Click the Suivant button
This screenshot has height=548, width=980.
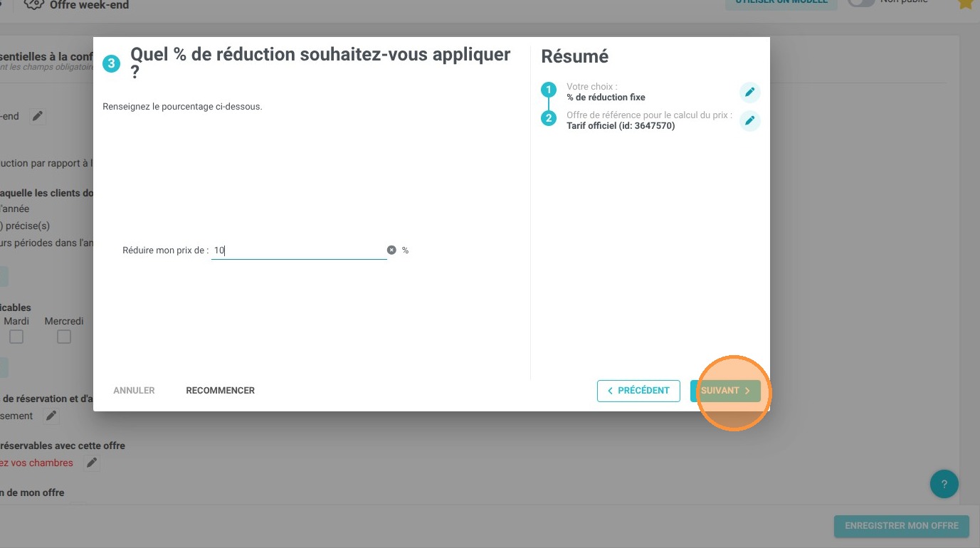(x=725, y=391)
